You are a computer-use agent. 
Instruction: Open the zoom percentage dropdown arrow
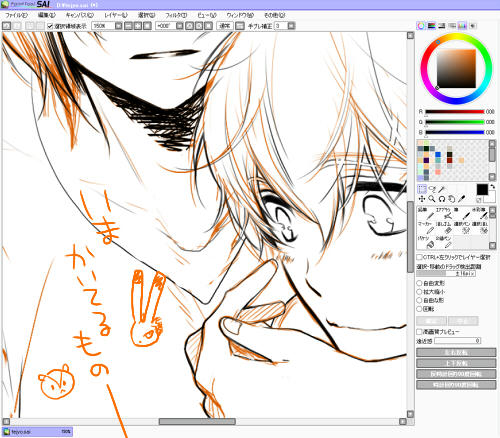point(119,26)
